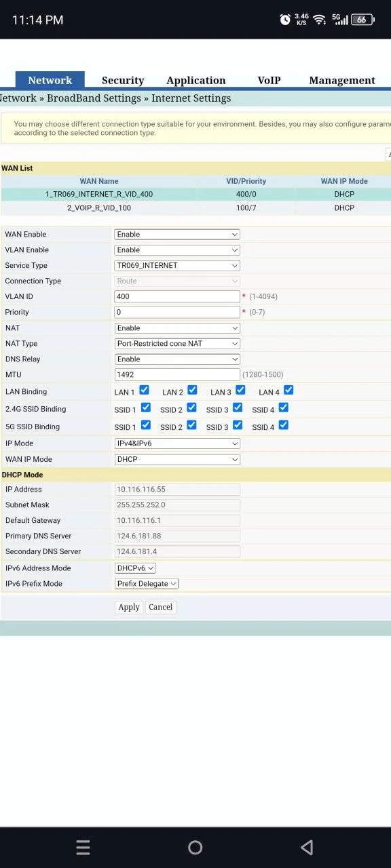Click the VLAN ID input field
This screenshot has width=391, height=868.
click(x=177, y=297)
